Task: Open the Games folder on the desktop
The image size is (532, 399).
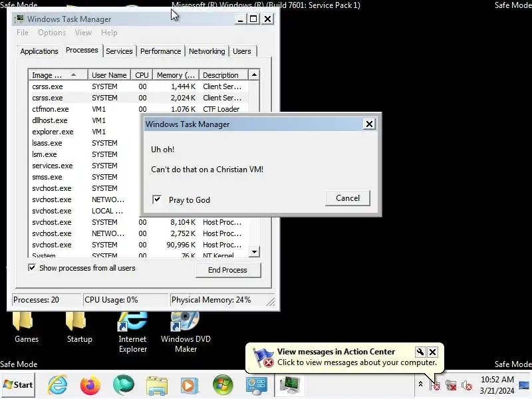Action: [x=27, y=328]
